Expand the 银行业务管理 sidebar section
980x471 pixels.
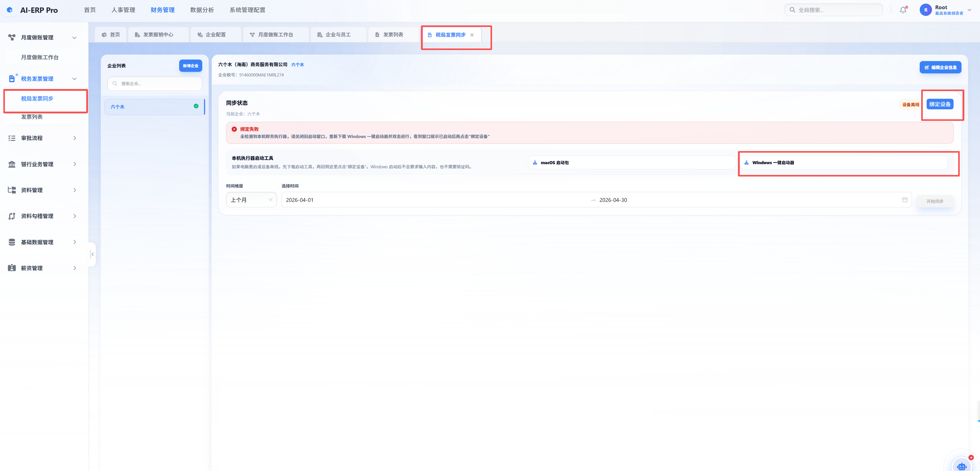(x=43, y=164)
